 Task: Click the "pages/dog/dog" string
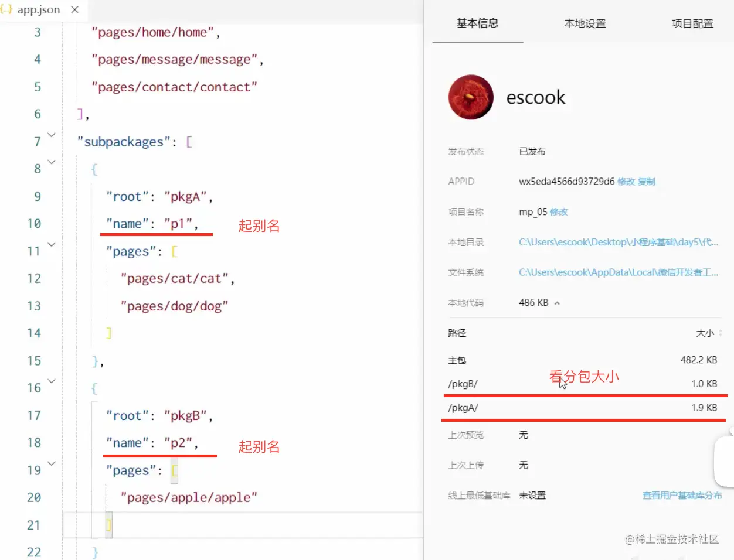tap(174, 306)
